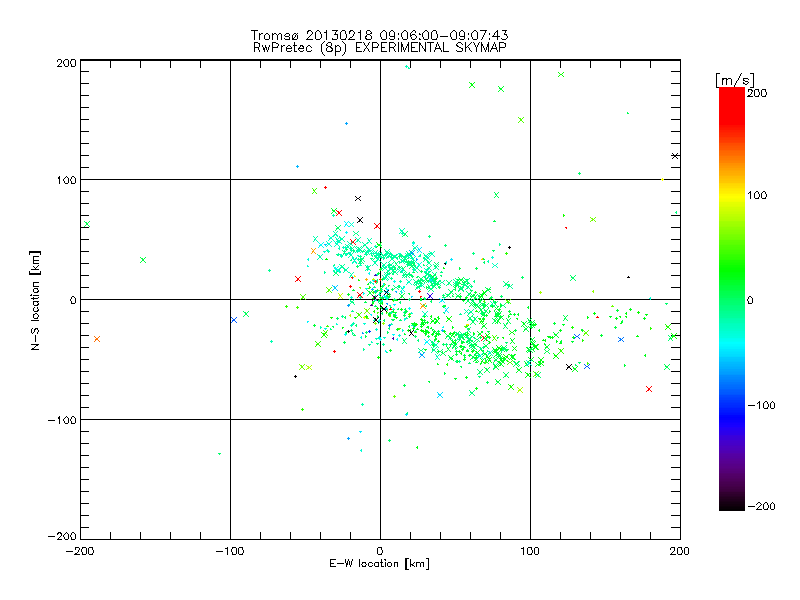This screenshot has height=600, width=800.
Task: Click the colorbar label "-100"
Action: pos(761,405)
